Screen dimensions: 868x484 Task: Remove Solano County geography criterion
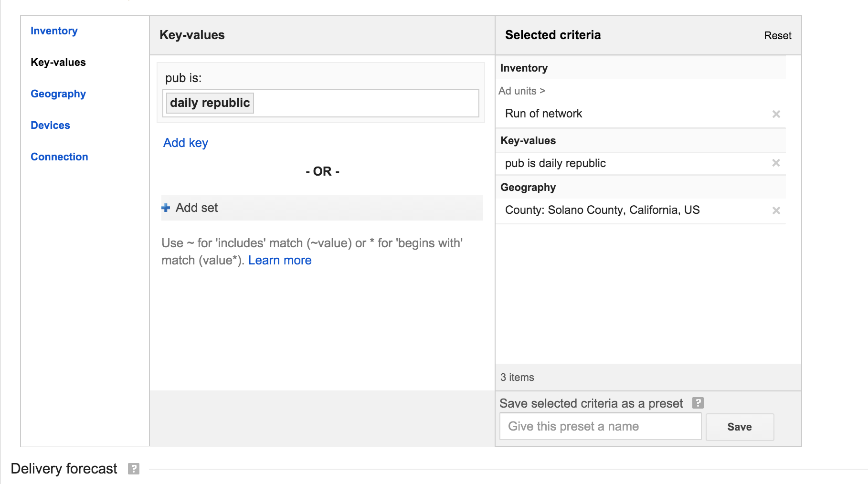coord(776,210)
